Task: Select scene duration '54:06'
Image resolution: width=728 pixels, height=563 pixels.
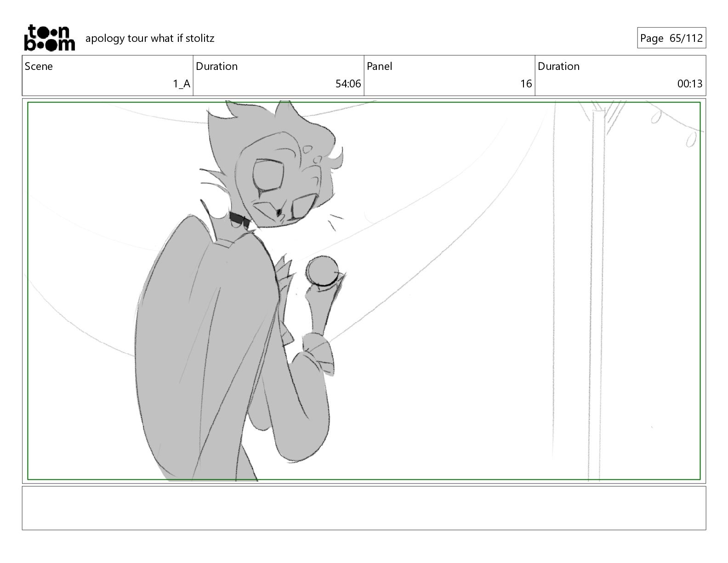Action: pos(348,84)
